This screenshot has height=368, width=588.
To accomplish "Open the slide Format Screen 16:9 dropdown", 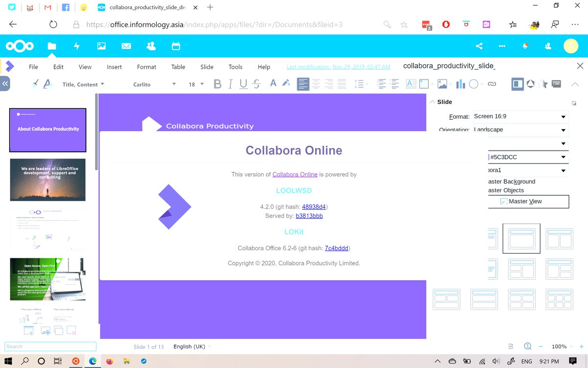I will click(520, 117).
